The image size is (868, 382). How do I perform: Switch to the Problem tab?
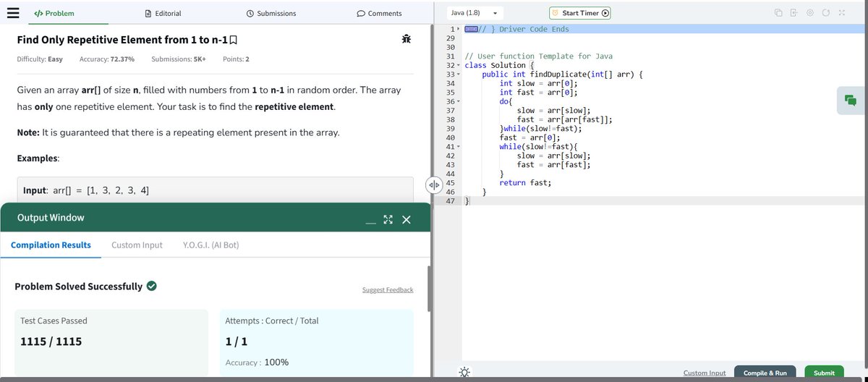[x=54, y=13]
